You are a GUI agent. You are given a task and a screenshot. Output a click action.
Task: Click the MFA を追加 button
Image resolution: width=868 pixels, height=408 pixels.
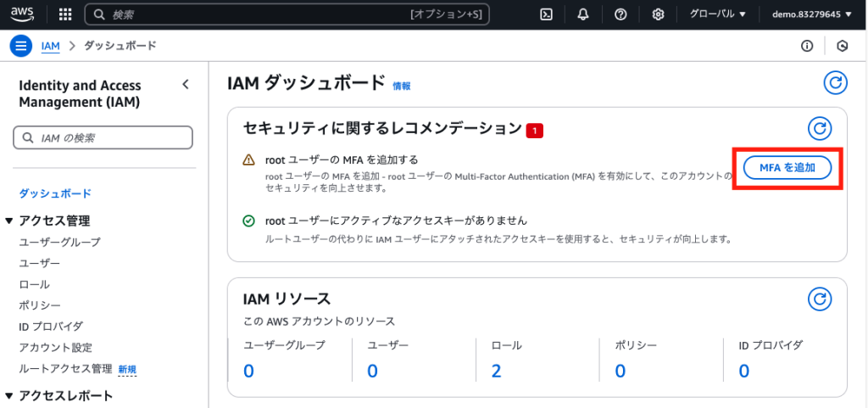(x=787, y=168)
